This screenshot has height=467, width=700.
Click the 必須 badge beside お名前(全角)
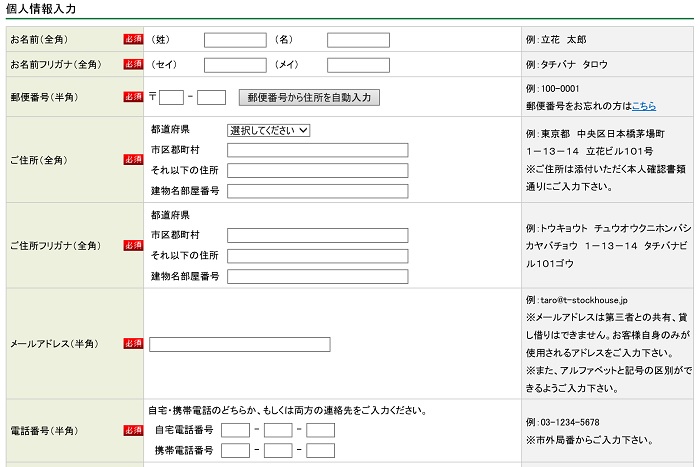133,39
